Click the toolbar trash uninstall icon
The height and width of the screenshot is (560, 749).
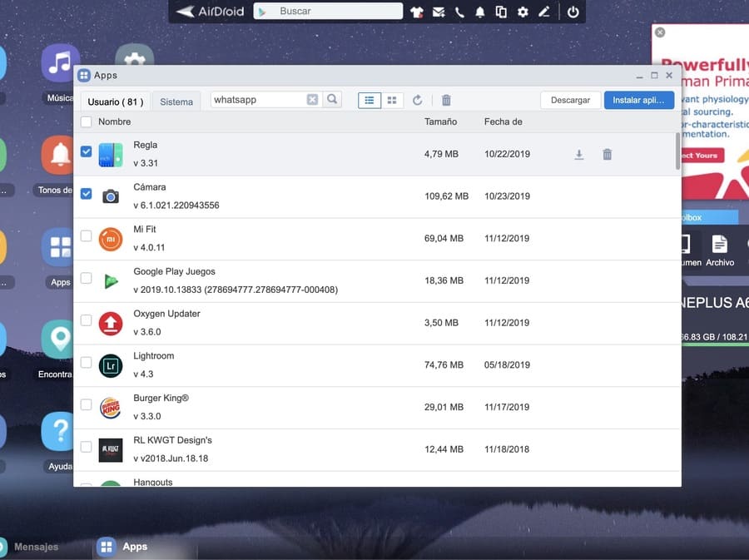pos(446,100)
